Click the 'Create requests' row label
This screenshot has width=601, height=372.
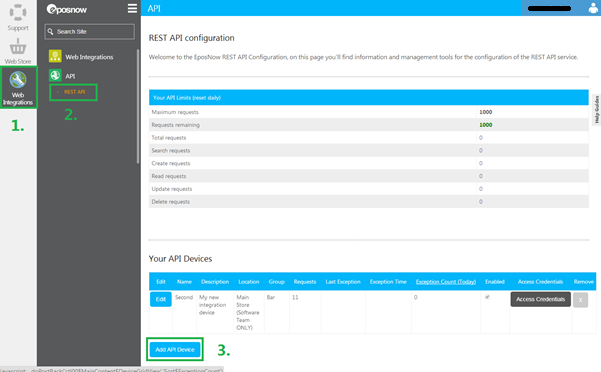tap(171, 163)
